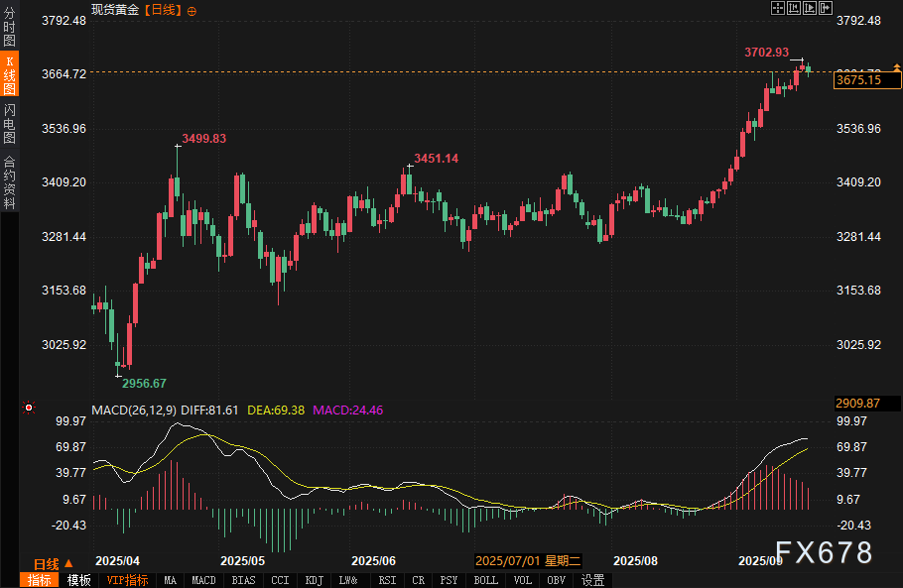Image resolution: width=903 pixels, height=588 pixels.
Task: Select the VOL indicator button
Action: click(525, 580)
